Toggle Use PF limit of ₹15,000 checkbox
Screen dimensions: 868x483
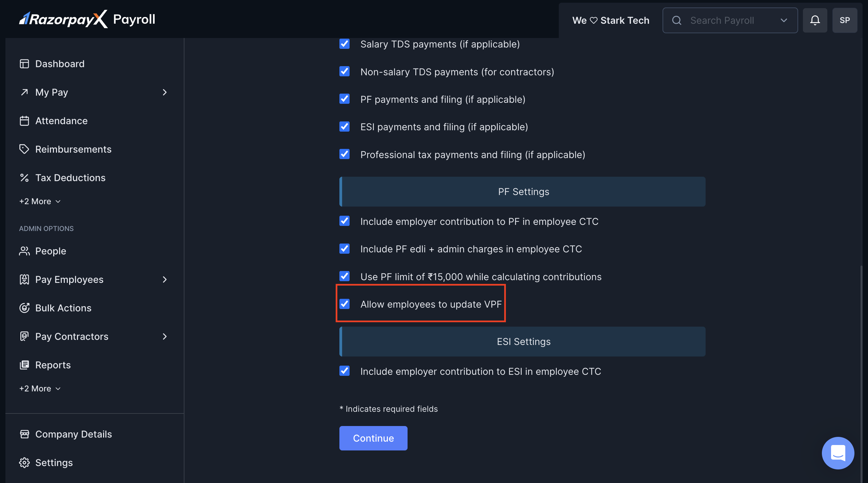point(344,276)
